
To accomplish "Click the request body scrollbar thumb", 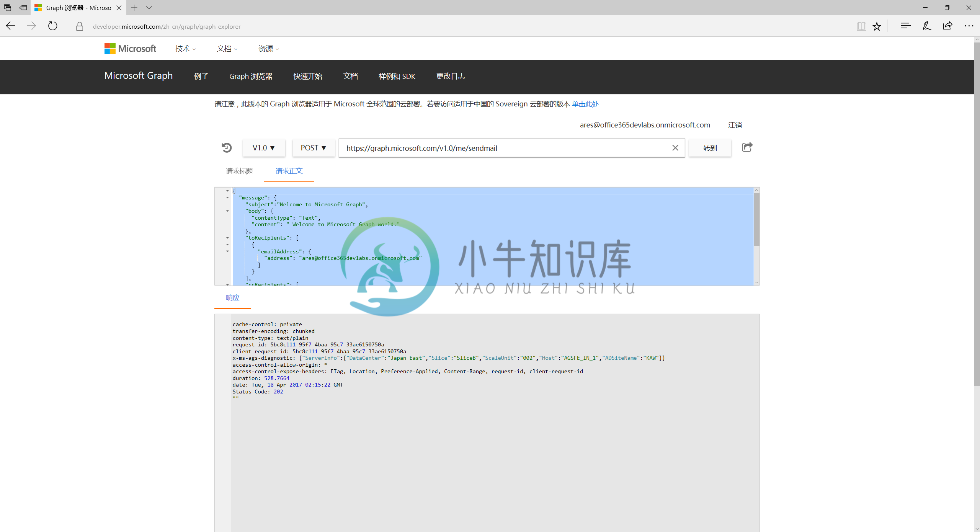I will coord(756,219).
